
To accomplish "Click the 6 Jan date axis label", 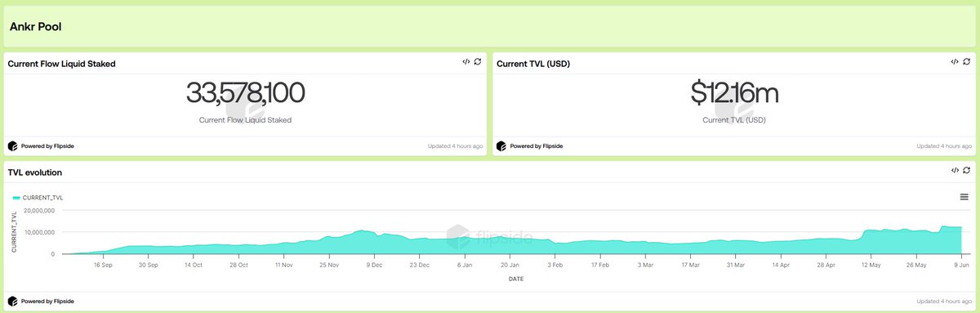I will coord(465,265).
